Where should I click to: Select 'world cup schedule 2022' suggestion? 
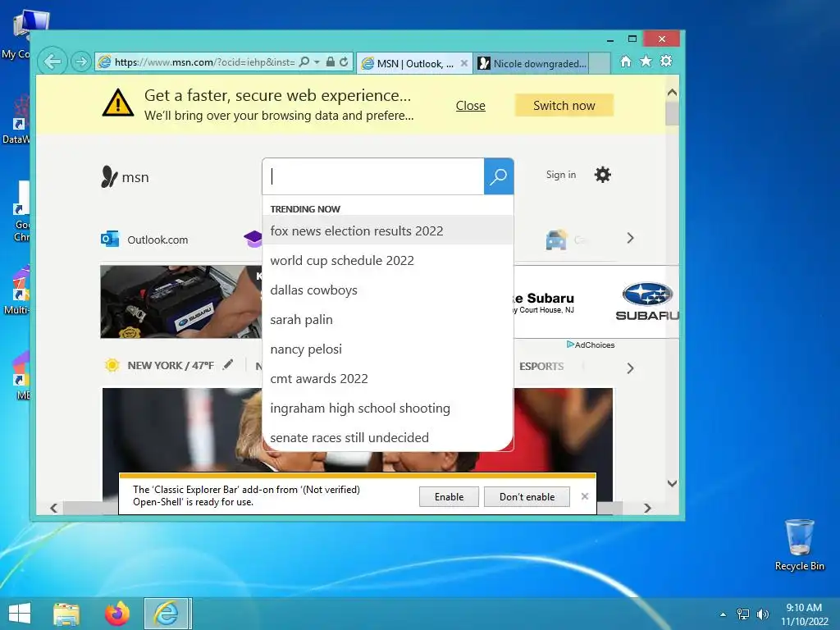click(388, 260)
